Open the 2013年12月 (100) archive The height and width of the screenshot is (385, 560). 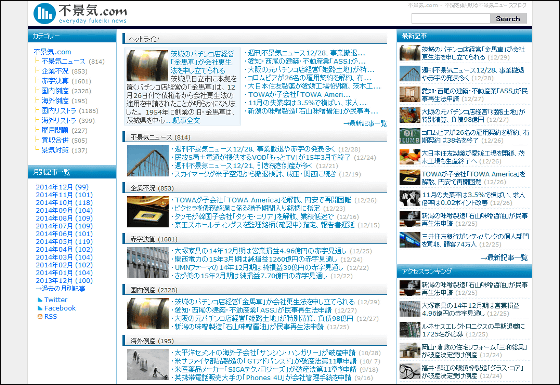[64, 280]
